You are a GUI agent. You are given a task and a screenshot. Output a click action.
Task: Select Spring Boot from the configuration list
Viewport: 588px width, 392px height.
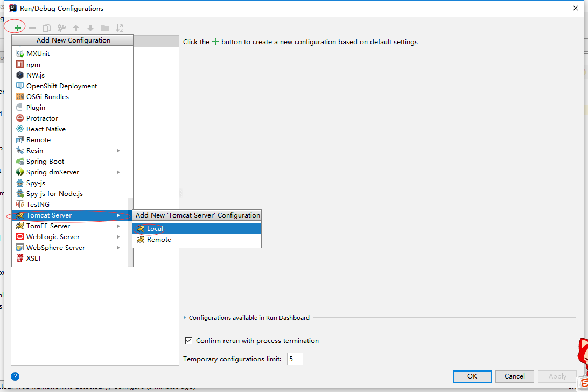45,162
